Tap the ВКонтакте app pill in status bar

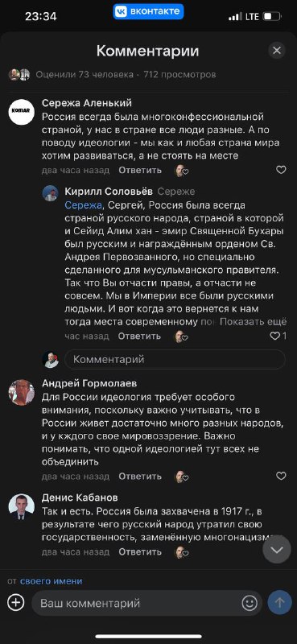148,11
